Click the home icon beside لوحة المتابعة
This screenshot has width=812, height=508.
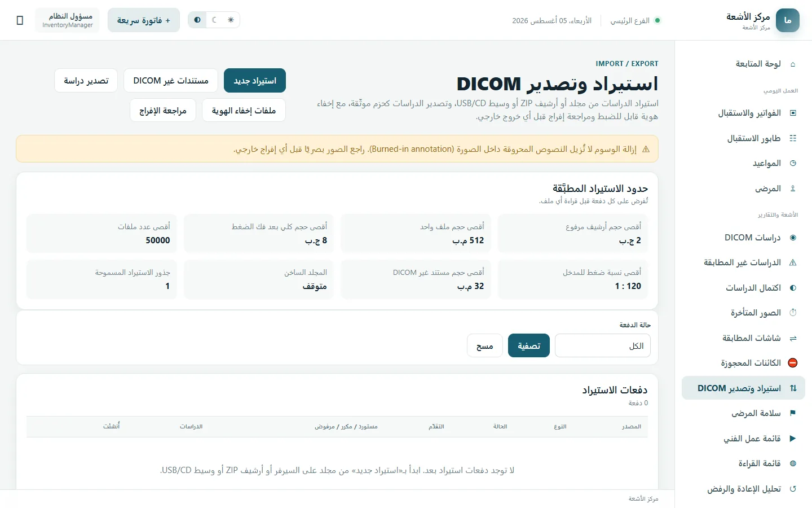coord(793,64)
